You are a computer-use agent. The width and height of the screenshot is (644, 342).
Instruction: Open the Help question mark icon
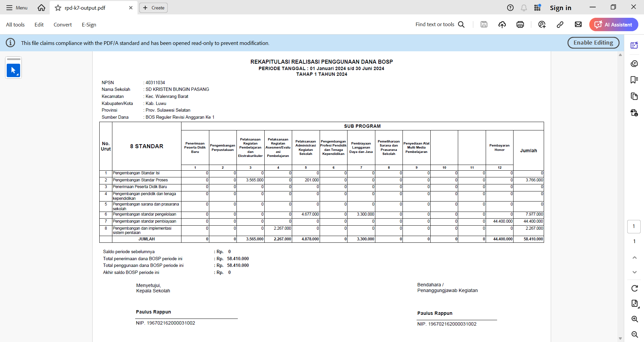click(x=510, y=8)
